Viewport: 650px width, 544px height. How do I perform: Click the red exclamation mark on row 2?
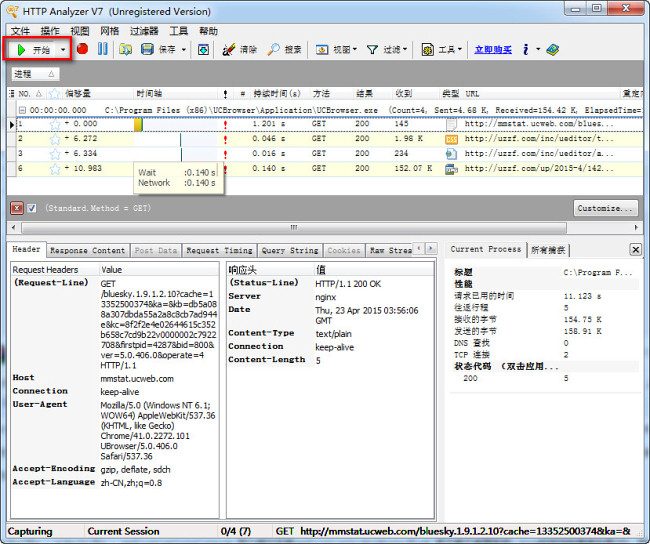coord(226,139)
